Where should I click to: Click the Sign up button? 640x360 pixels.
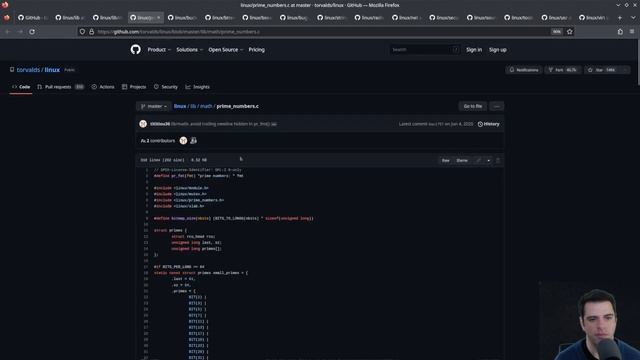click(498, 49)
